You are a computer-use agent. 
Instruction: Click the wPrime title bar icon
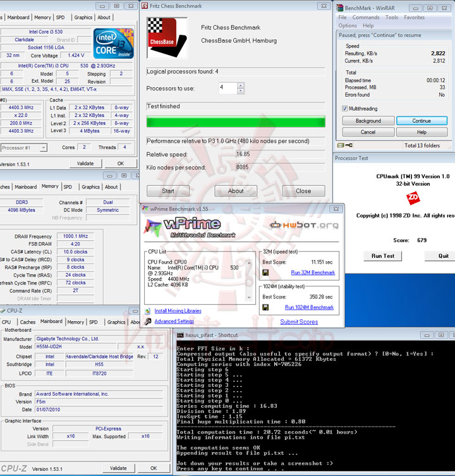(x=145, y=209)
